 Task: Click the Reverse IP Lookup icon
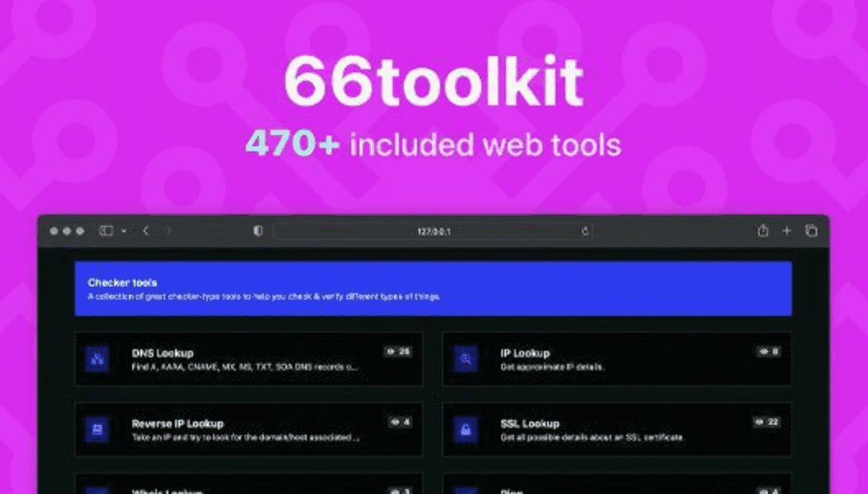click(x=97, y=429)
